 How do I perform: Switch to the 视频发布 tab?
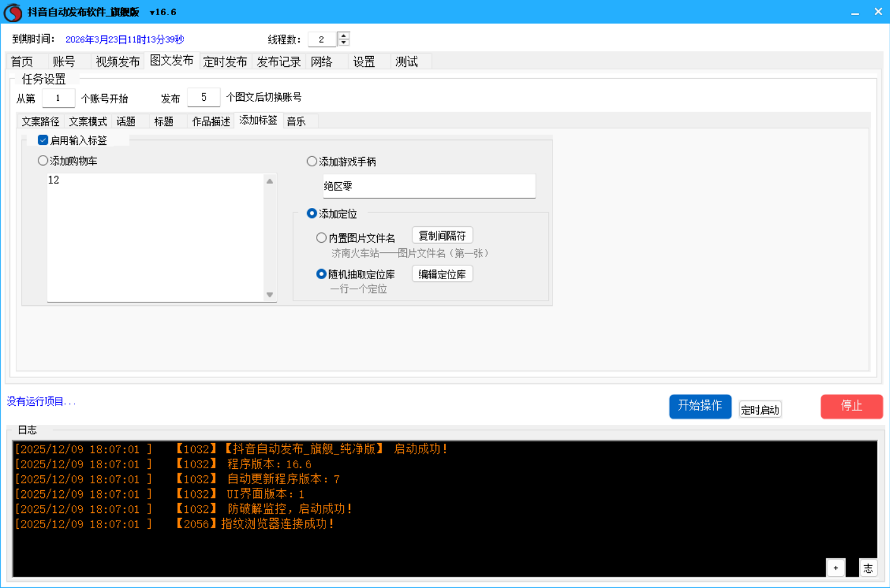tap(117, 62)
